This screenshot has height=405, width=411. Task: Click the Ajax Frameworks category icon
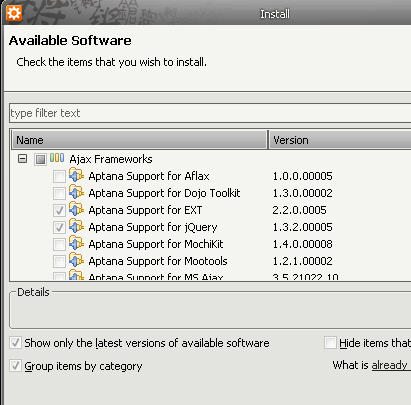coord(57,158)
